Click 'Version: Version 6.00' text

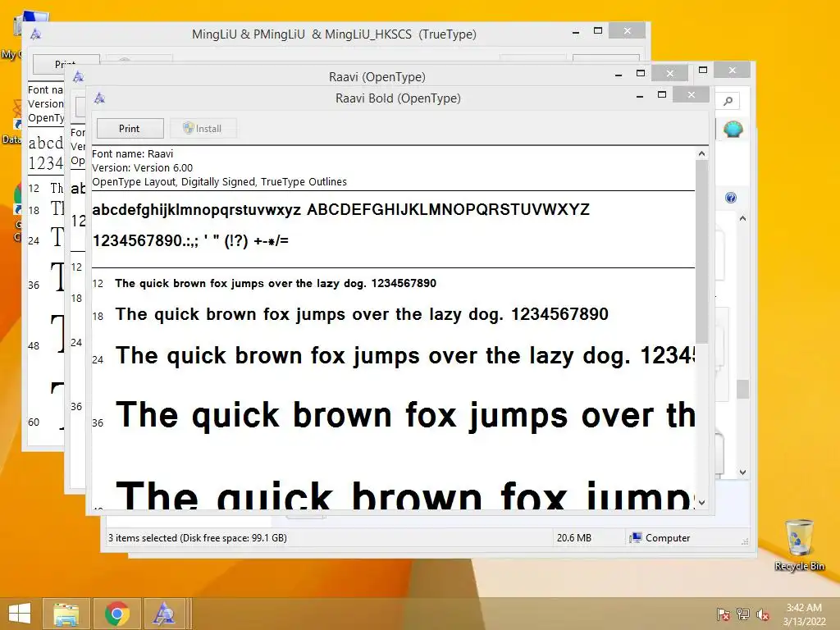click(x=142, y=167)
